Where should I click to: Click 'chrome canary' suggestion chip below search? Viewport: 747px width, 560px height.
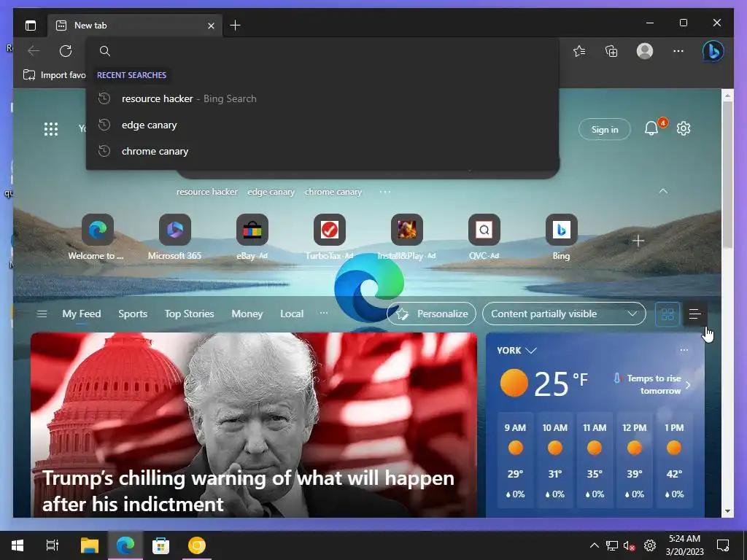point(333,192)
